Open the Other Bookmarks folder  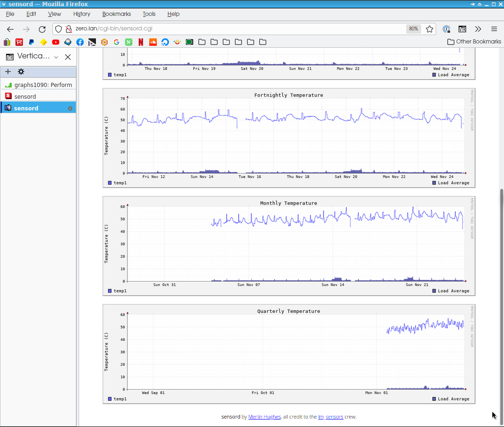click(x=474, y=42)
